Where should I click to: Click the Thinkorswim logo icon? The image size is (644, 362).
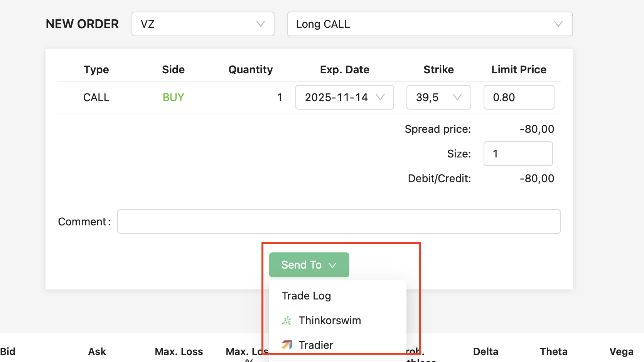pos(287,320)
